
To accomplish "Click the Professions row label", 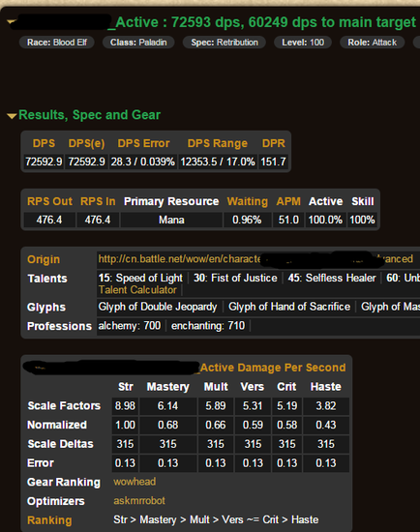I will pyautogui.click(x=59, y=326).
